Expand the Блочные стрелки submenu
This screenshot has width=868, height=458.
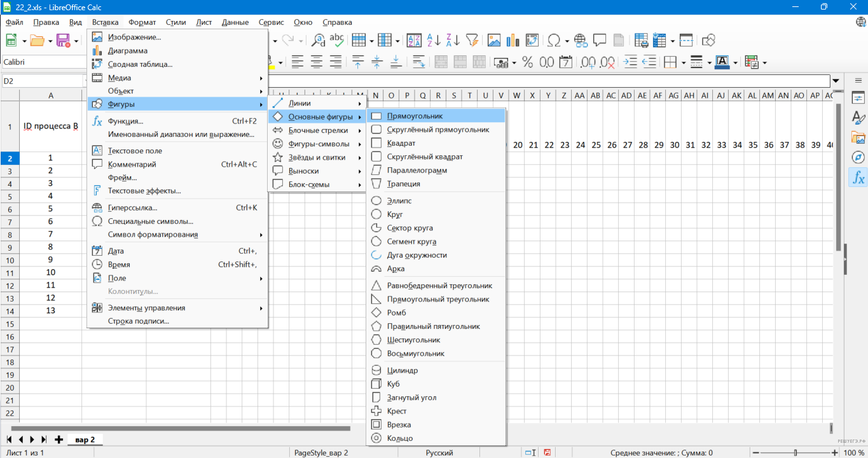[x=317, y=130]
